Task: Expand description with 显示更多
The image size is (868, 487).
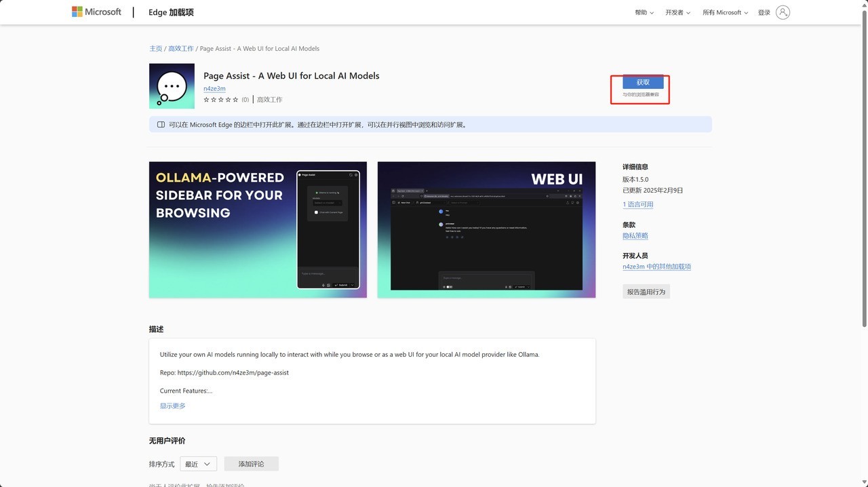Action: pyautogui.click(x=172, y=406)
